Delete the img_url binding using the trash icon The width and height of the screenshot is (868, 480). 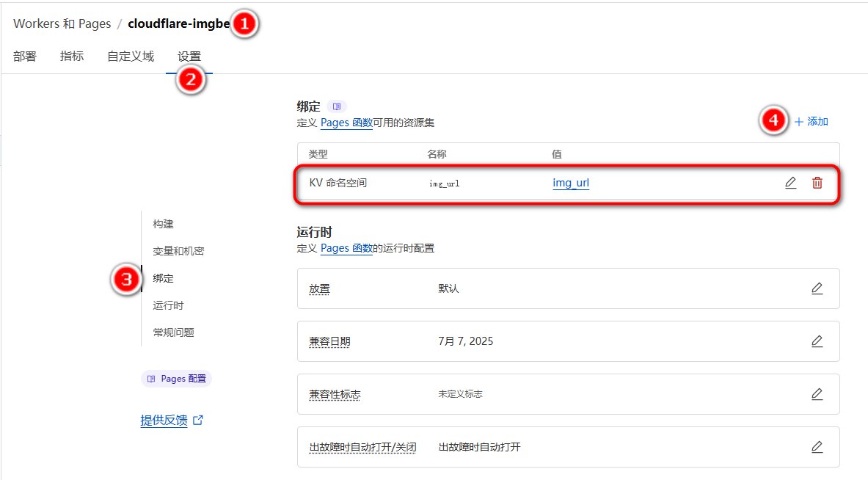(816, 183)
